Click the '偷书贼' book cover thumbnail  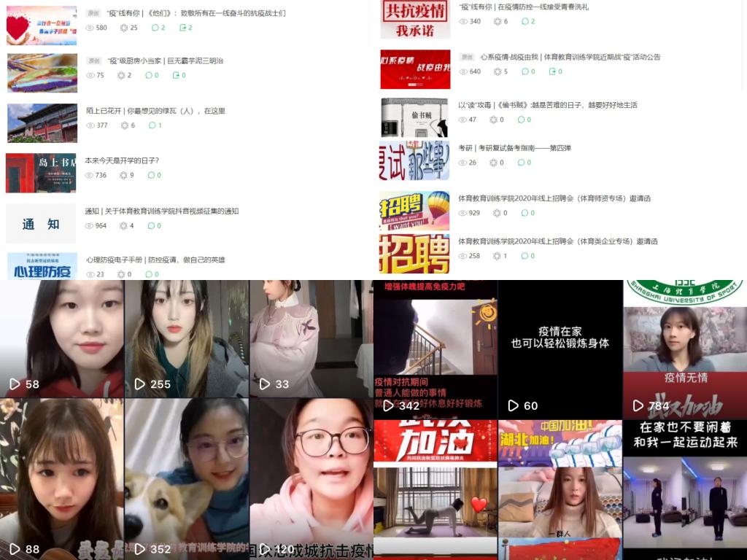coord(414,117)
